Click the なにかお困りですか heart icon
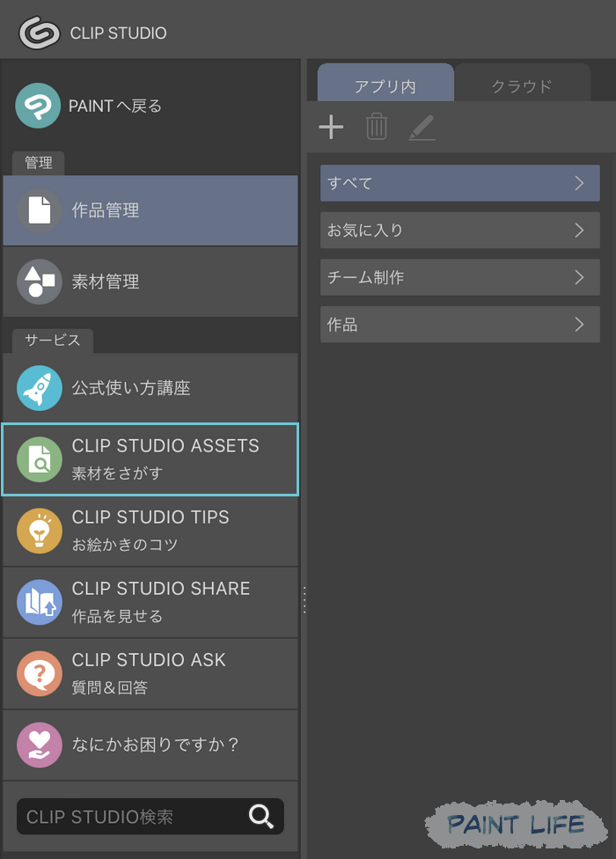 (x=38, y=745)
